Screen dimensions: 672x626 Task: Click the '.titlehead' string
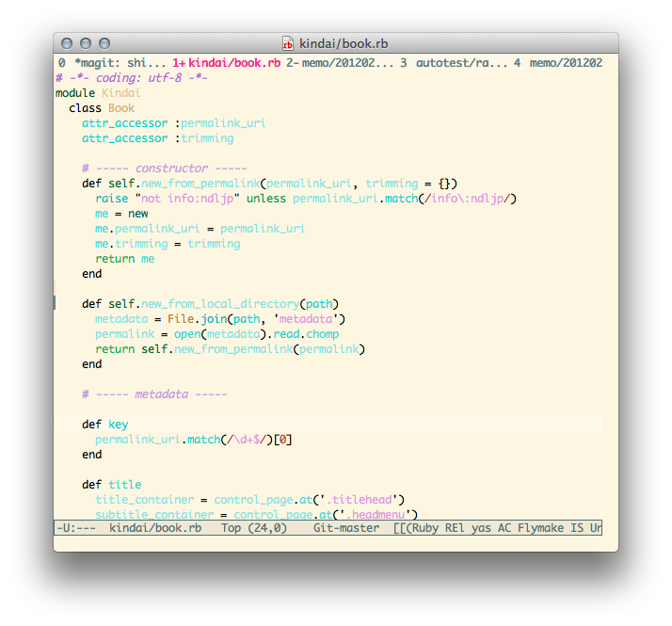click(x=359, y=500)
